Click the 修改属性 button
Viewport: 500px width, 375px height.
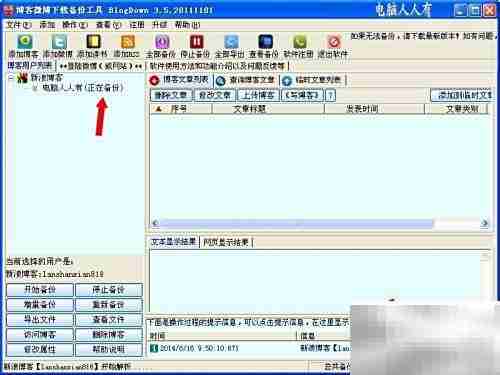point(40,349)
